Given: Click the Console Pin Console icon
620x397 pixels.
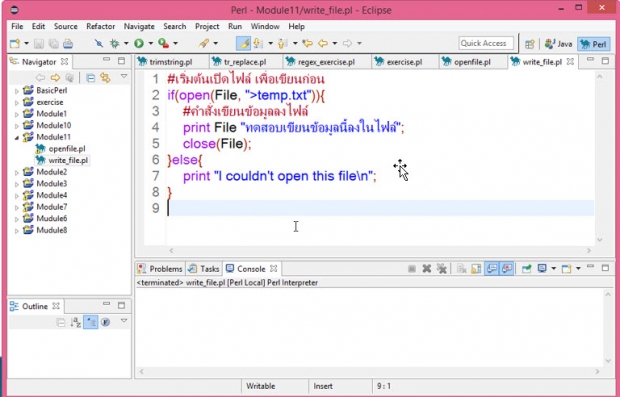Looking at the screenshot, I should click(x=526, y=269).
